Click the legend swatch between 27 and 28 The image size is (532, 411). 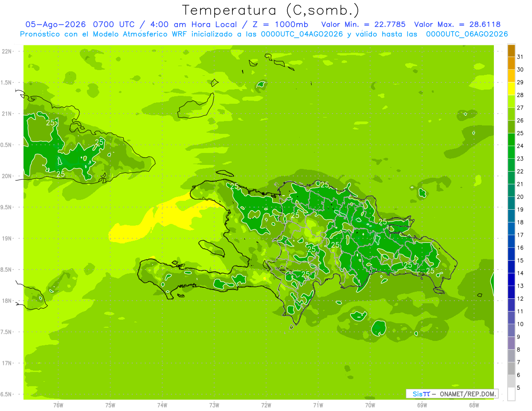[x=511, y=102]
